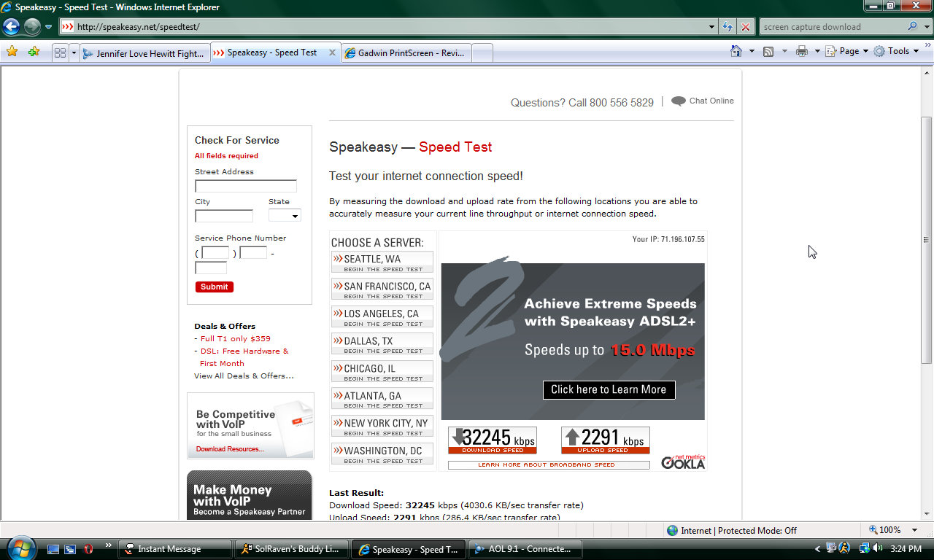Image resolution: width=934 pixels, height=560 pixels.
Task: Begin the speed test for Atlanta, GA
Action: pyautogui.click(x=382, y=399)
